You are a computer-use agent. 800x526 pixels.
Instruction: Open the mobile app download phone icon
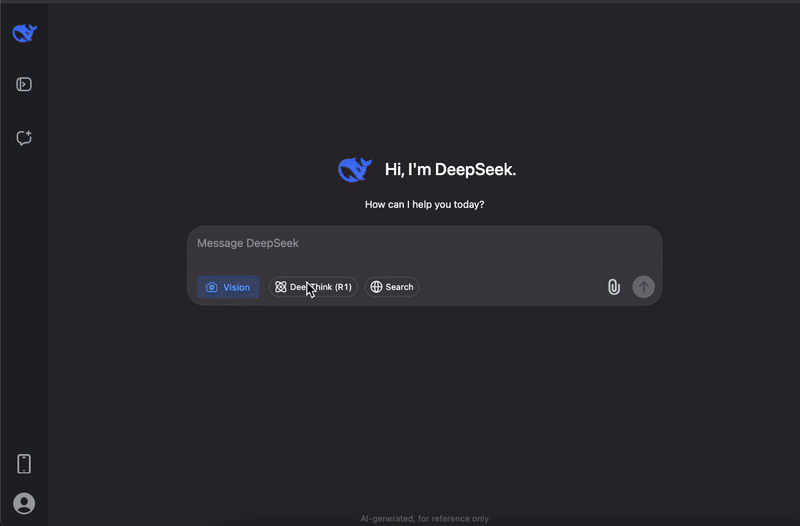pyautogui.click(x=24, y=464)
